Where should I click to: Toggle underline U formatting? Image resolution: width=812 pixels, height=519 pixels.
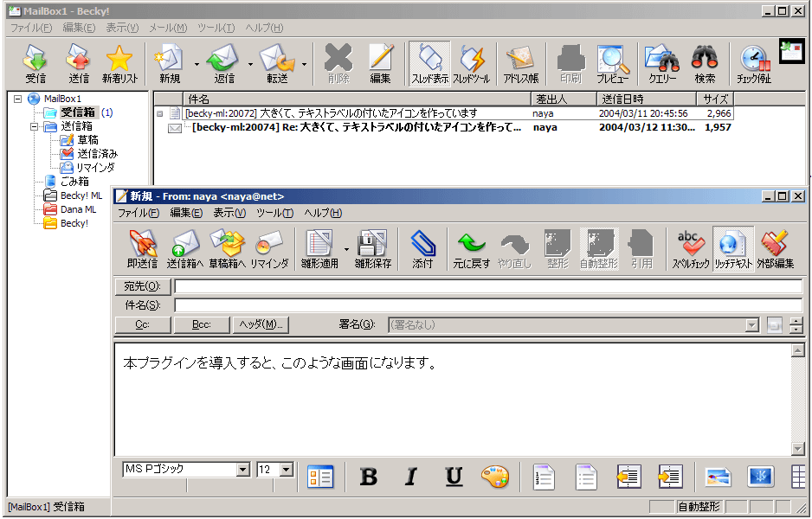[x=454, y=477]
